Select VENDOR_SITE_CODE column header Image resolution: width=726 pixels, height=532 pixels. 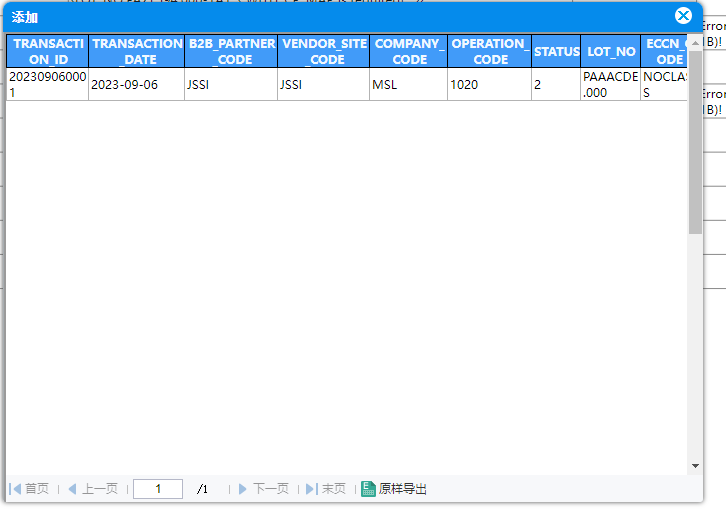(x=324, y=51)
